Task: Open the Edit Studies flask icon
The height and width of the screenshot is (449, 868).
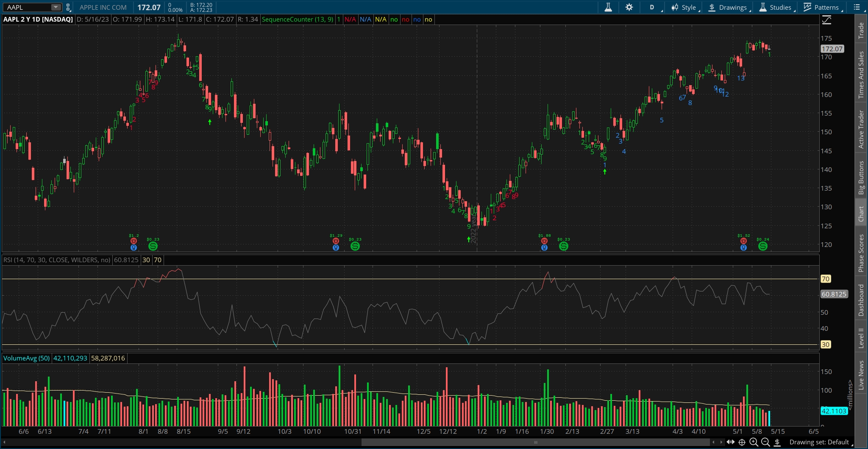Action: [x=608, y=7]
